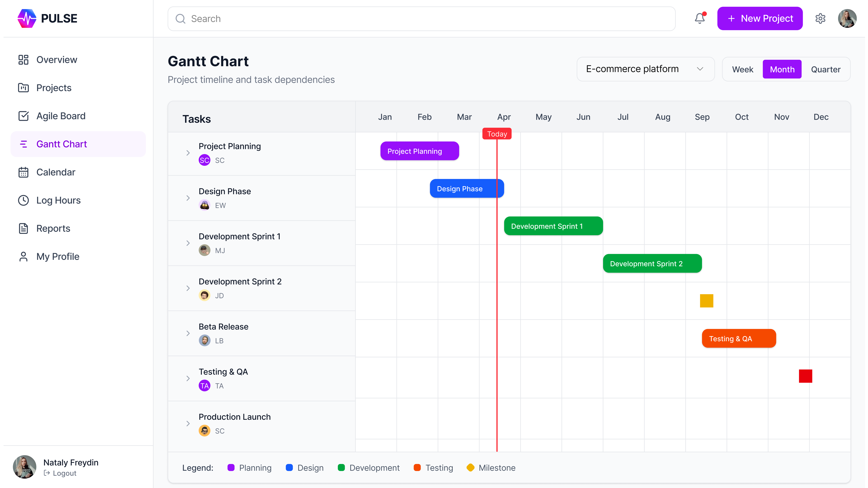The height and width of the screenshot is (488, 868).
Task: Click the Agile Board checkbox icon
Action: click(x=23, y=116)
